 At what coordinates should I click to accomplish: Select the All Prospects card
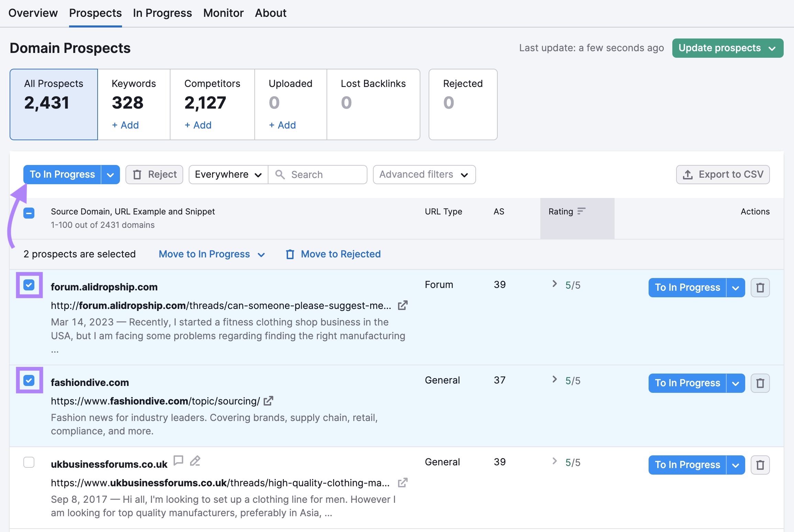tap(54, 104)
